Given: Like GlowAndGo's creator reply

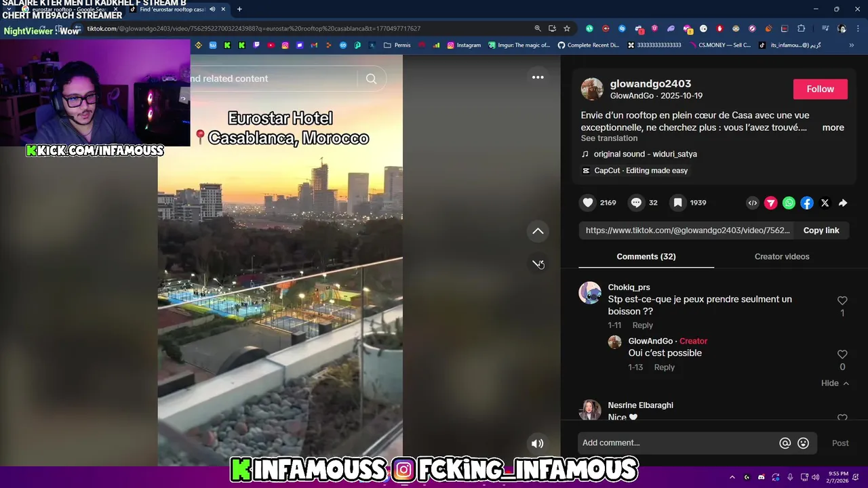Looking at the screenshot, I should coord(842,354).
